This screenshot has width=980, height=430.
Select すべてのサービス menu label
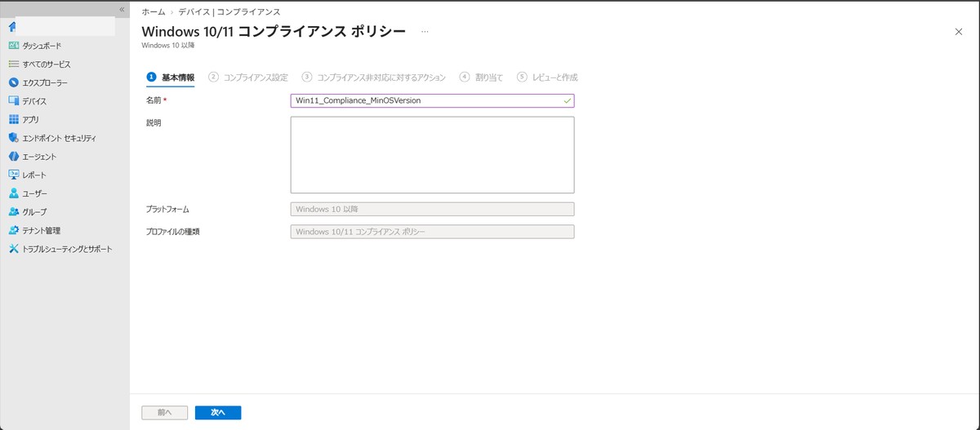coord(47,64)
